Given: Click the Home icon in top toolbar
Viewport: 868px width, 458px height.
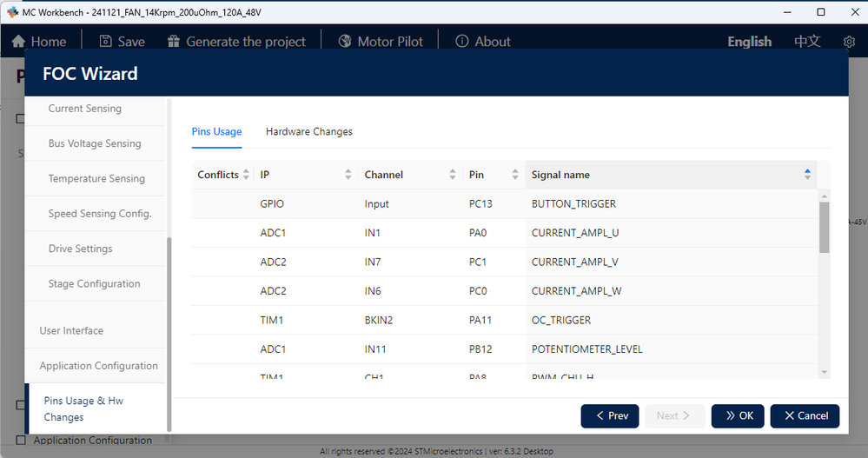Looking at the screenshot, I should coord(18,42).
